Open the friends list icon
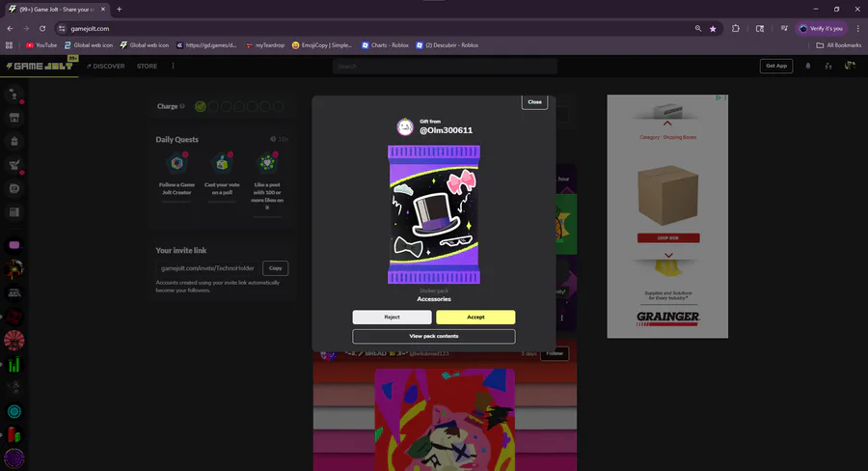 coord(828,66)
